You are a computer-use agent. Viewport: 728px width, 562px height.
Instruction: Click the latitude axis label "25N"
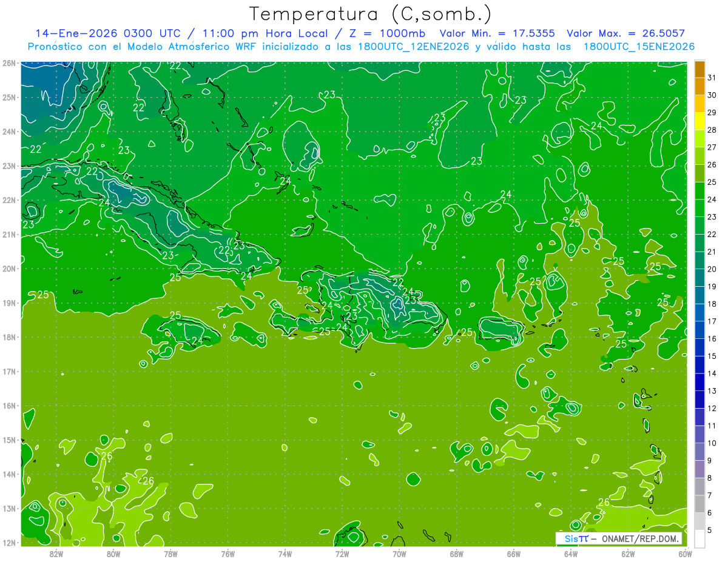coord(8,97)
